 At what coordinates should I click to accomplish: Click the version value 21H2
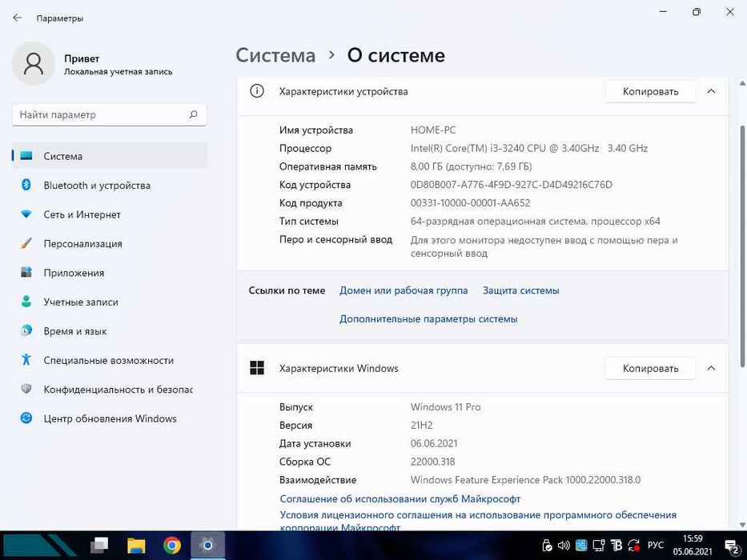(x=421, y=426)
